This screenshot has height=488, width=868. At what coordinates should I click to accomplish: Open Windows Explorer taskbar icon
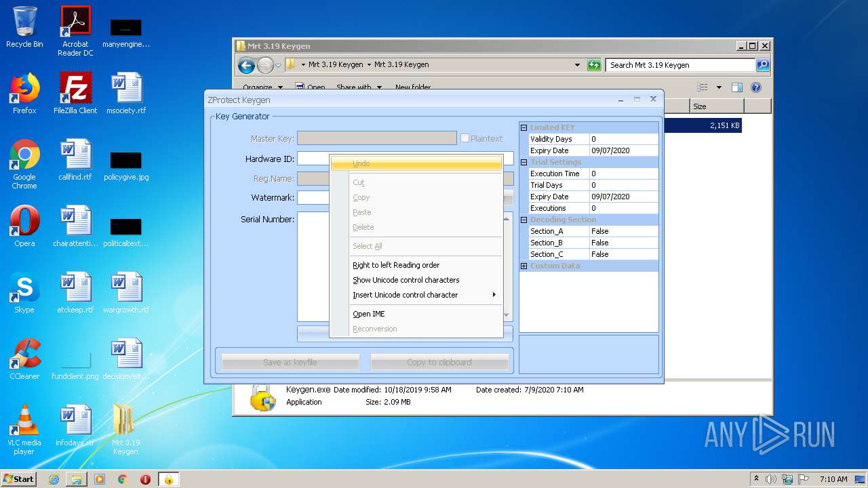77,479
